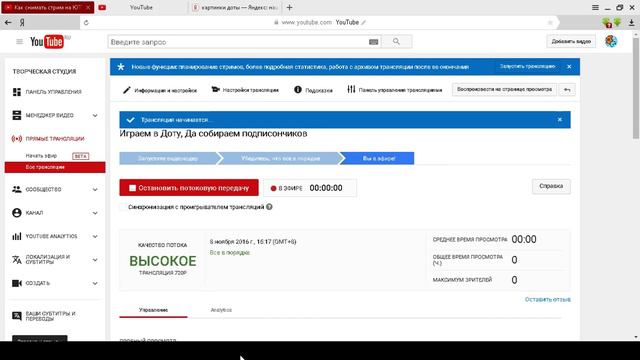The image size is (640, 360).
Task: Click the Все в порядке status text
Action: pyautogui.click(x=230, y=253)
